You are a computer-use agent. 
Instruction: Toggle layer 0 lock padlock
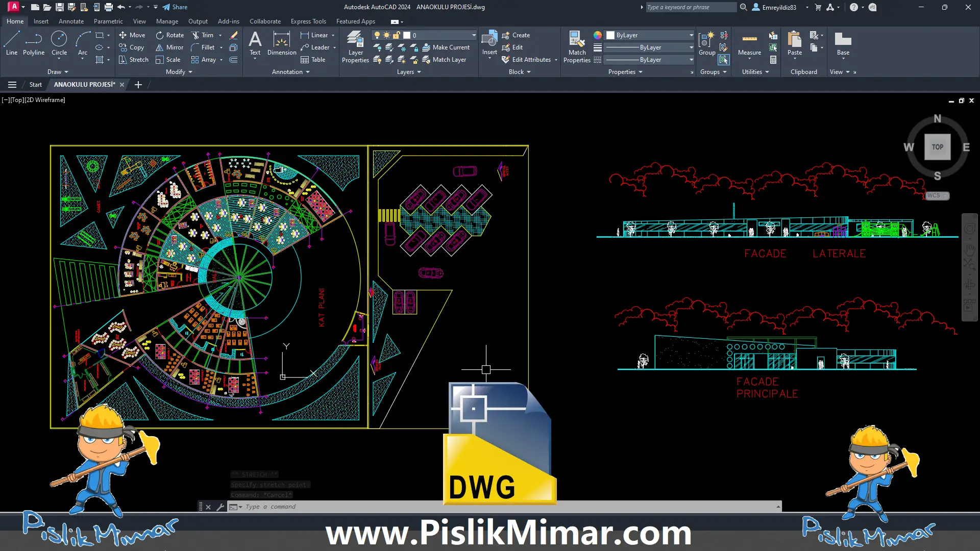click(x=396, y=35)
